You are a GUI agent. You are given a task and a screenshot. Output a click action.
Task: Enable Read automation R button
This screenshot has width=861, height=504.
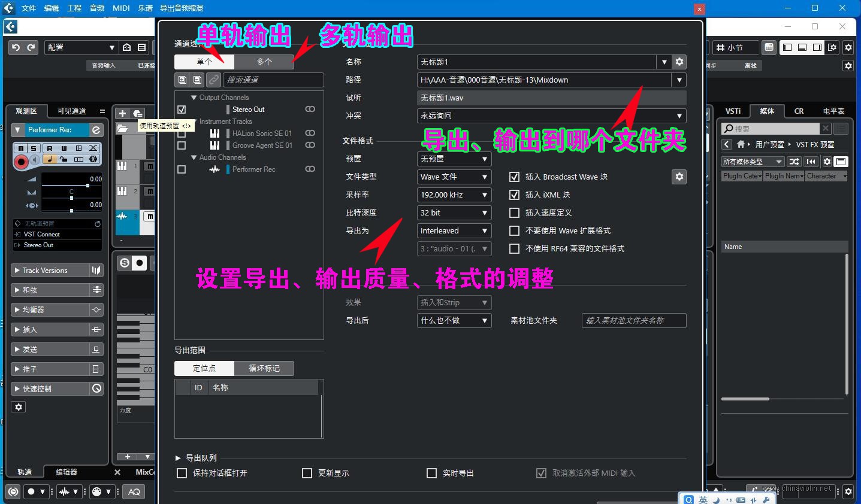coord(50,148)
